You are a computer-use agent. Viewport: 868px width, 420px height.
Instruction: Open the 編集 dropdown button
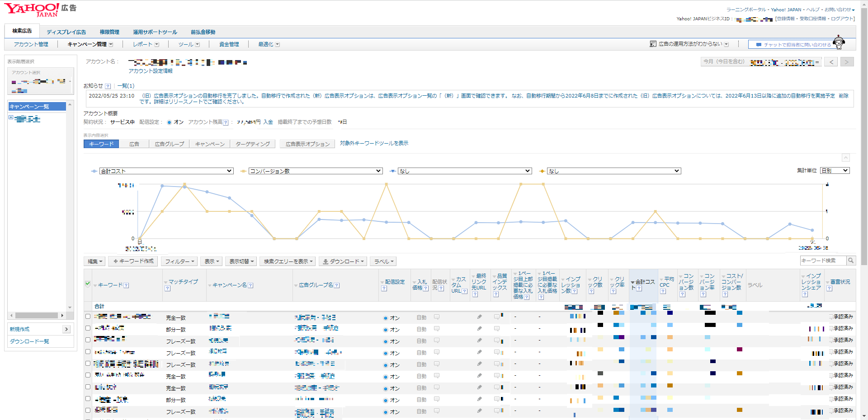click(x=95, y=261)
